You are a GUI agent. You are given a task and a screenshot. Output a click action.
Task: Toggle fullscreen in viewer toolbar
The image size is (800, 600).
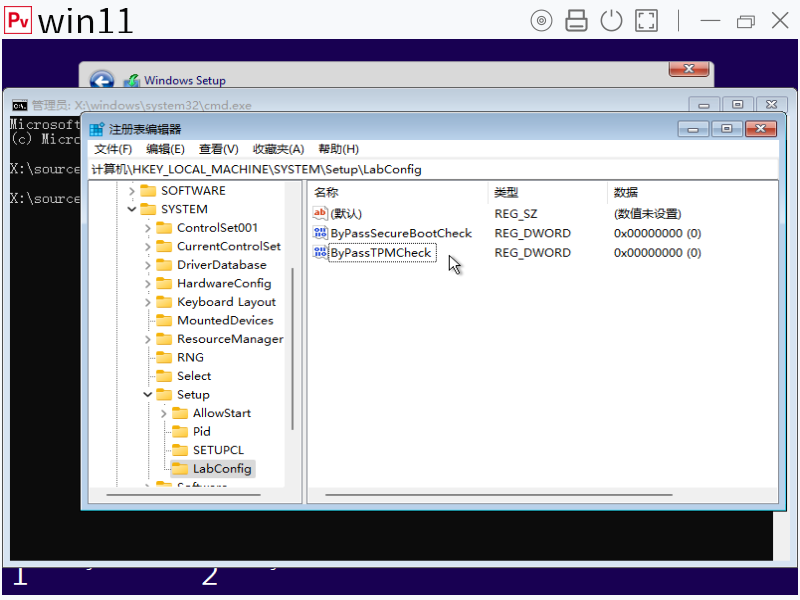pos(646,21)
